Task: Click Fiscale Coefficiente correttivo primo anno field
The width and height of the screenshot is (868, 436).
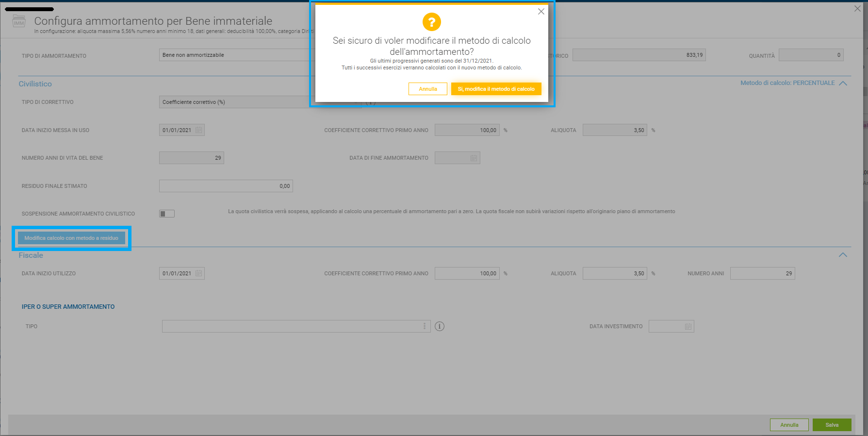Action: coord(467,273)
